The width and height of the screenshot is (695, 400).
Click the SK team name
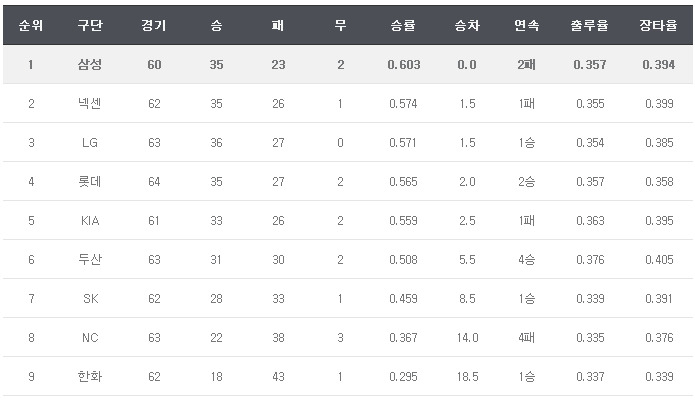pyautogui.click(x=90, y=299)
